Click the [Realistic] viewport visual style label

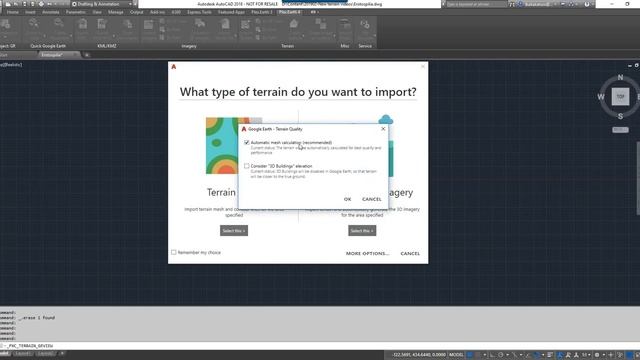pyautogui.click(x=12, y=65)
